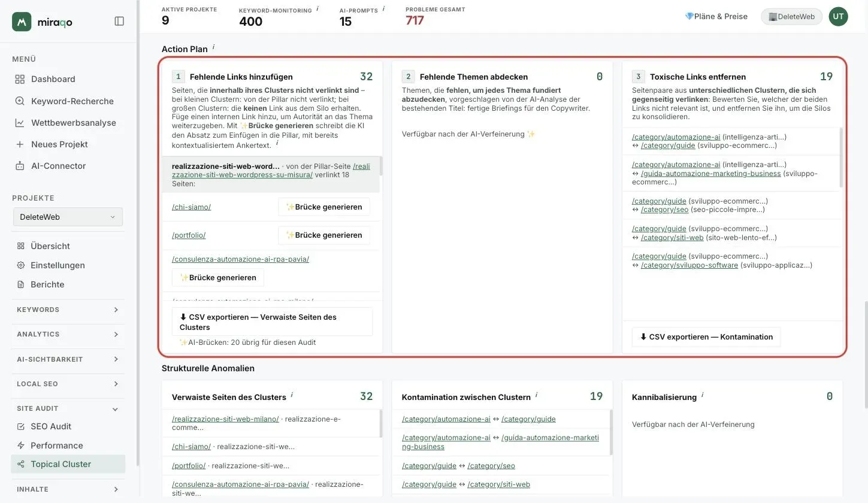Show info for AI-Prompts
This screenshot has height=503, width=868.
(x=383, y=9)
